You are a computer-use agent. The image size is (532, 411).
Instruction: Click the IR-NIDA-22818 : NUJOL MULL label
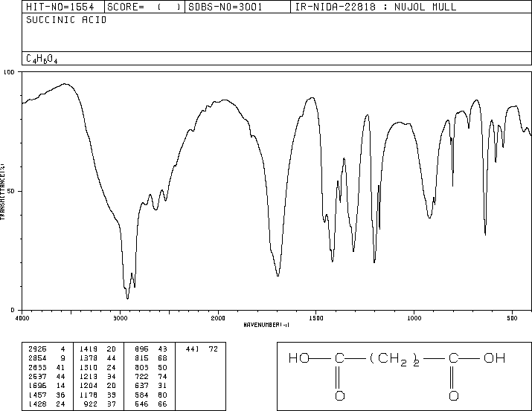[x=376, y=7]
